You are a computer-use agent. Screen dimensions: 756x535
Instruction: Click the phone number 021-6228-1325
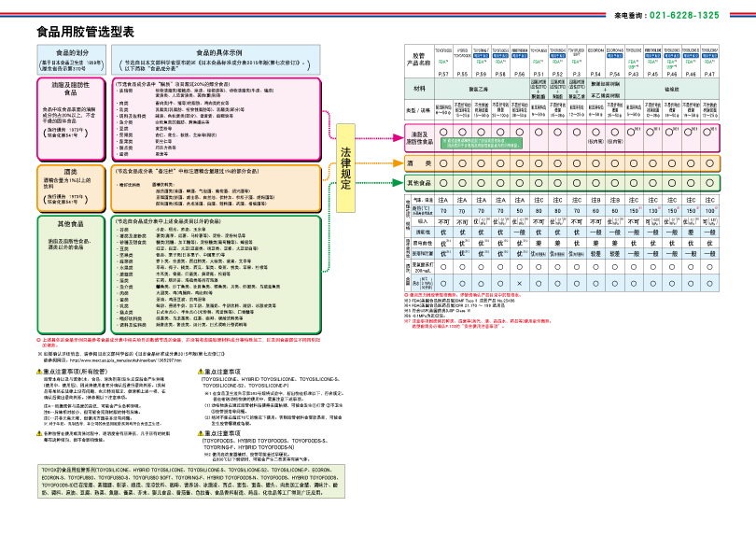[684, 15]
